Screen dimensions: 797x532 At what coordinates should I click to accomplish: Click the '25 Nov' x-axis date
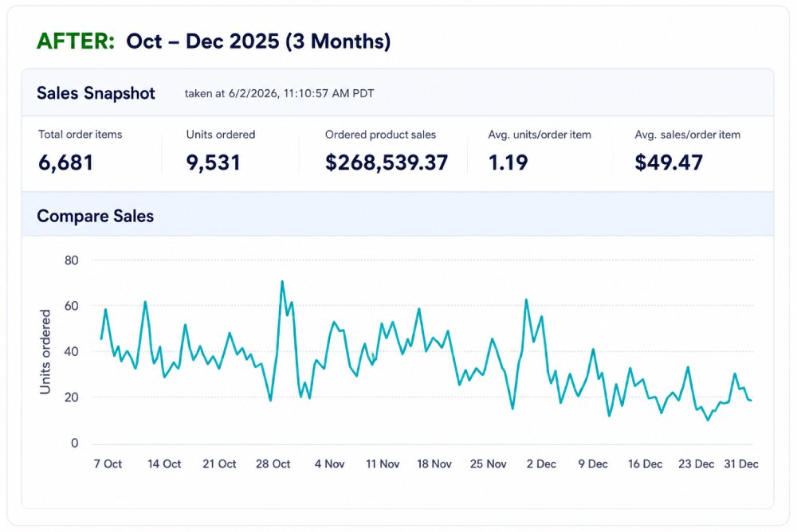point(488,464)
